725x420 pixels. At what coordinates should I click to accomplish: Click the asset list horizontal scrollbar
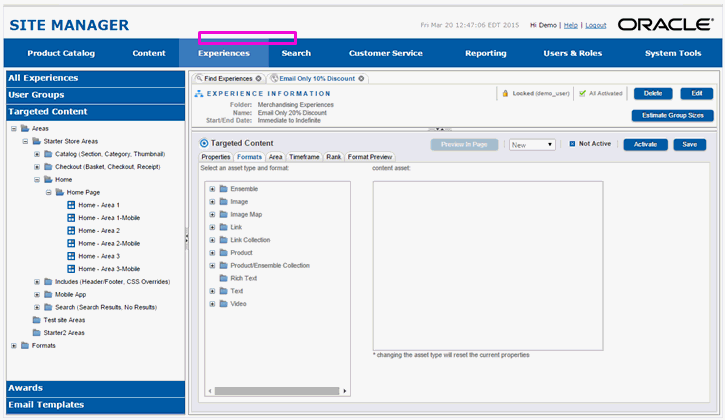click(x=276, y=391)
